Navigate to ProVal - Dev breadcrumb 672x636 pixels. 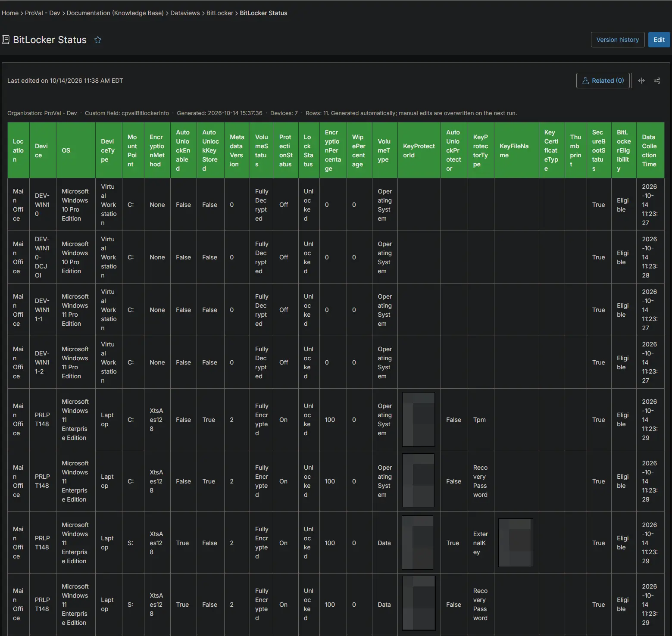click(43, 13)
